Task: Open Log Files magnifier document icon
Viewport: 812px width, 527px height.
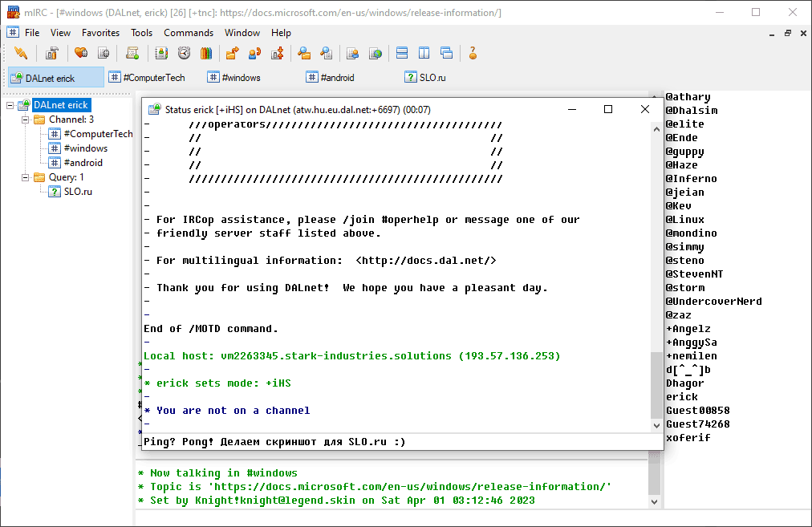Action: coord(327,53)
